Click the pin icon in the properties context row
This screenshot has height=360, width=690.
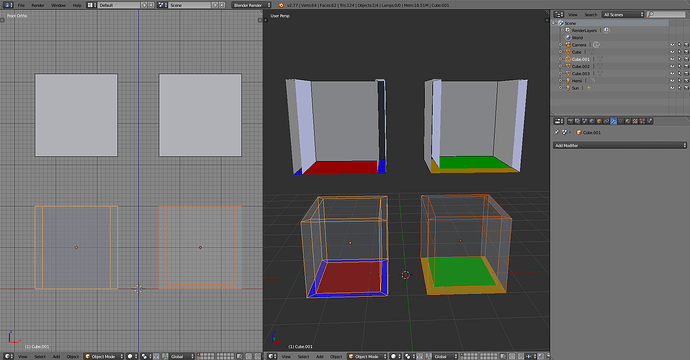coord(556,132)
